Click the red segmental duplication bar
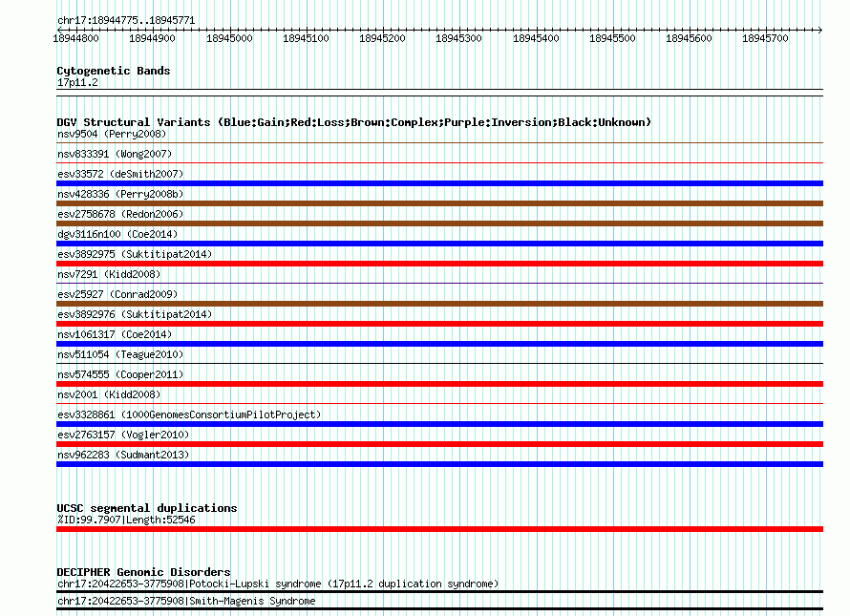Screen dimensions: 850x616 439,529
